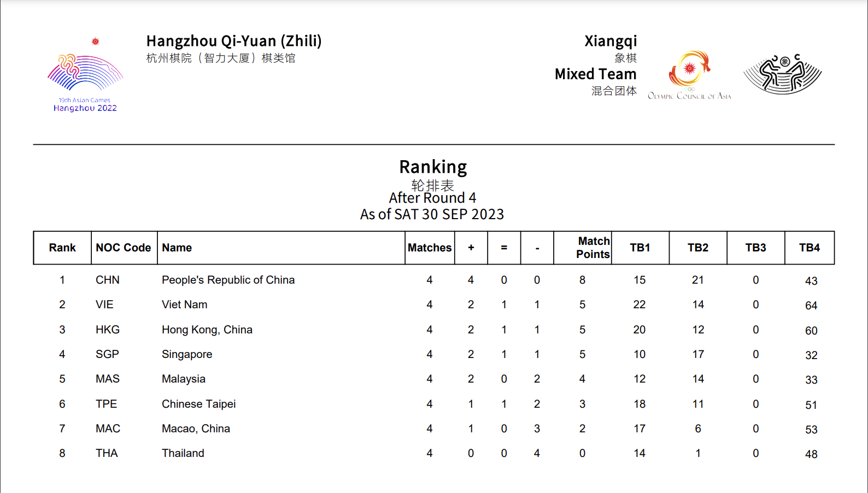Screen dimensions: 868x493
Task: Click the Viet Nam team name
Action: point(185,304)
